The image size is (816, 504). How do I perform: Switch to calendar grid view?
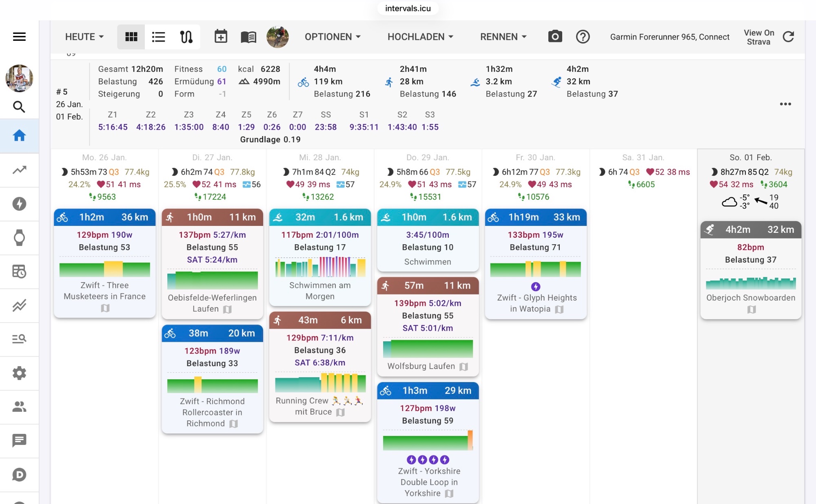pyautogui.click(x=131, y=37)
